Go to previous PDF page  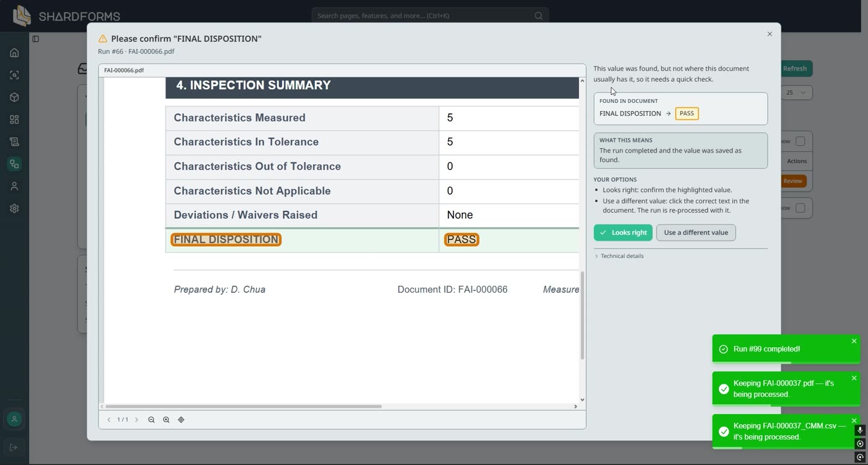(109, 420)
